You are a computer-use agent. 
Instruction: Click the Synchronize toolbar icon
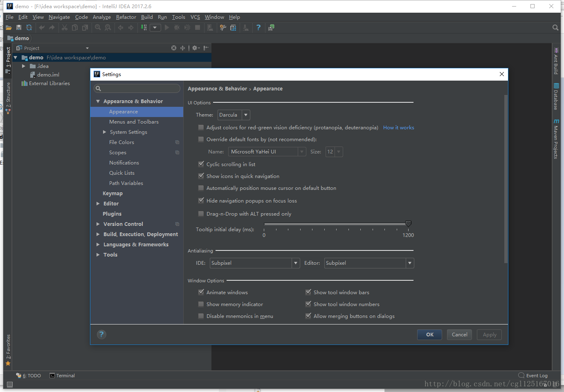[x=29, y=27]
